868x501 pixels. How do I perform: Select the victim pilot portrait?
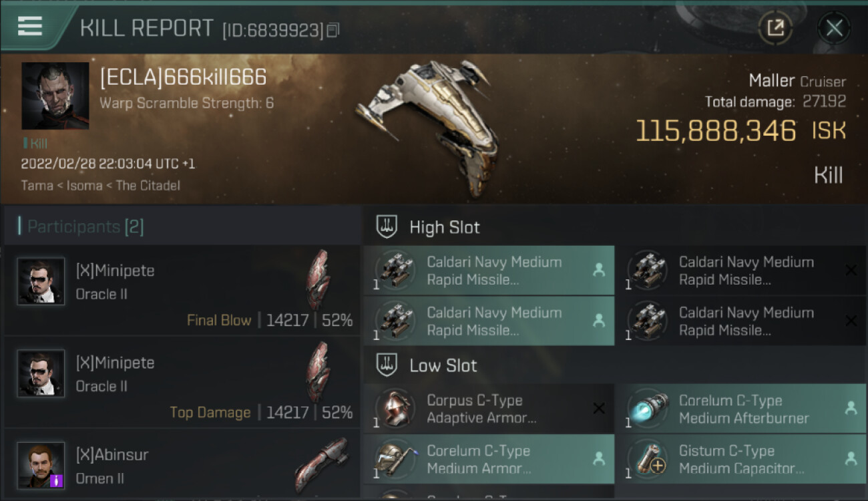click(x=55, y=96)
